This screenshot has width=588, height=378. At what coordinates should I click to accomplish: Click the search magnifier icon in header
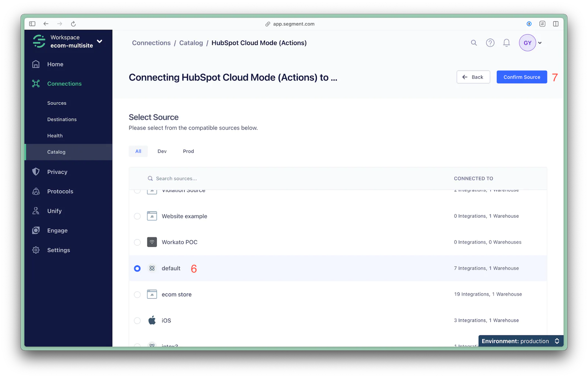pos(474,43)
